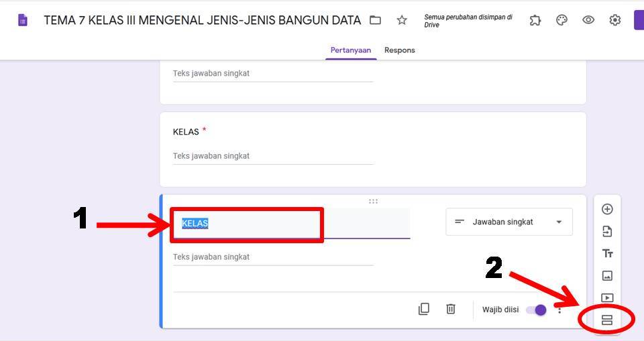Viewport: 644px width, 341px height.
Task: Open the theme palette customizer
Action: pyautogui.click(x=561, y=19)
